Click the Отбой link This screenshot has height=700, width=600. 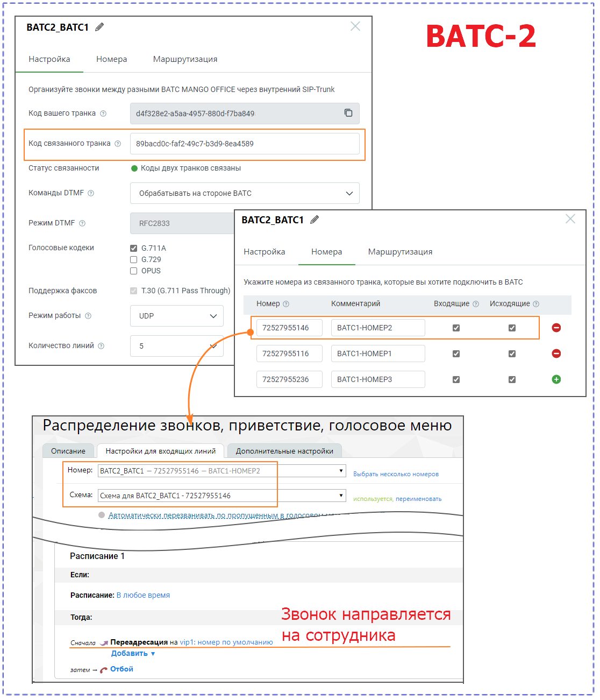point(122,669)
